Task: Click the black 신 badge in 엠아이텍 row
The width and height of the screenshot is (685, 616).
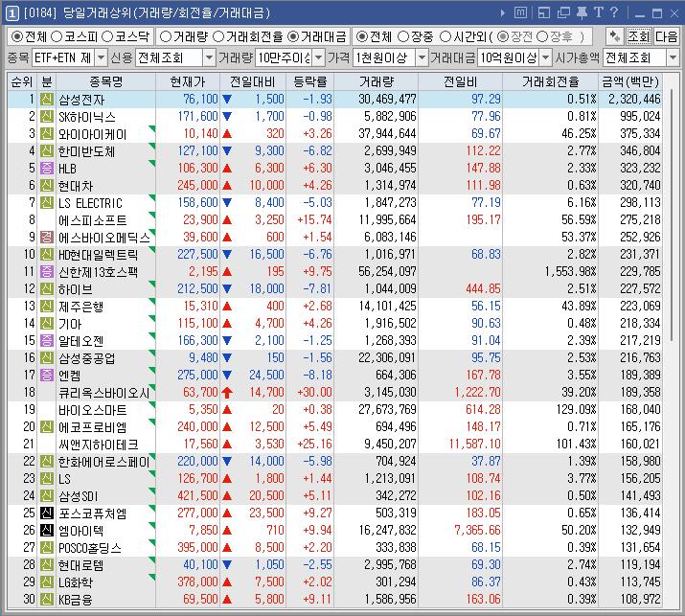Action: coord(47,531)
